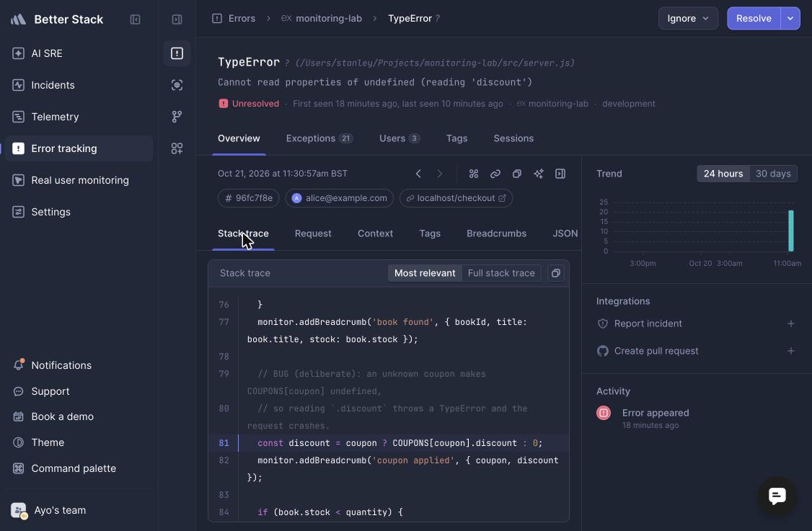Expand Create pull request with plus
The height and width of the screenshot is (531, 812).
pos(791,351)
